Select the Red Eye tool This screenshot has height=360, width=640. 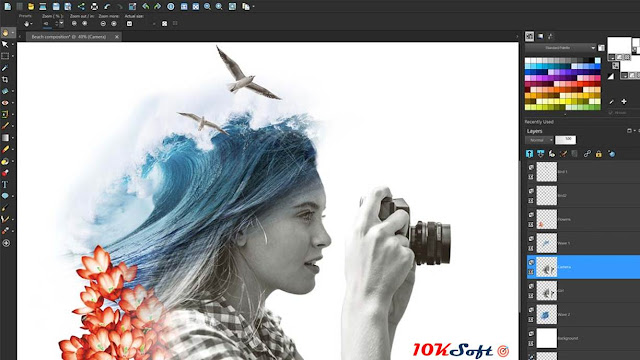coord(5,102)
